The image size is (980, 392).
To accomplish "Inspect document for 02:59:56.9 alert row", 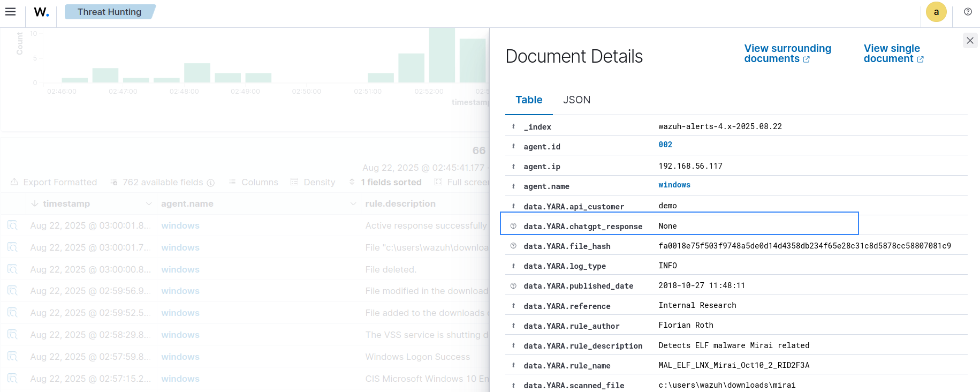I will [12, 291].
